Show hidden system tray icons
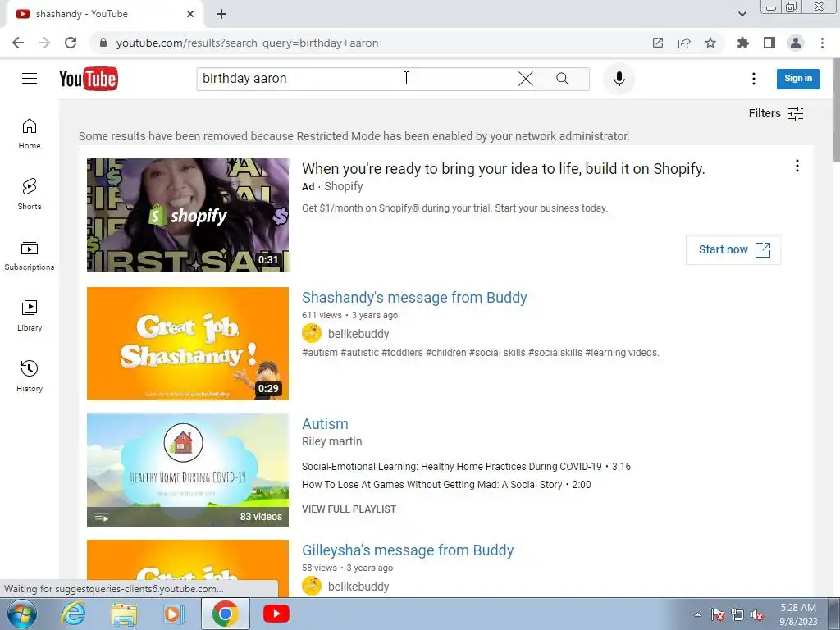840x630 pixels. pyautogui.click(x=697, y=615)
